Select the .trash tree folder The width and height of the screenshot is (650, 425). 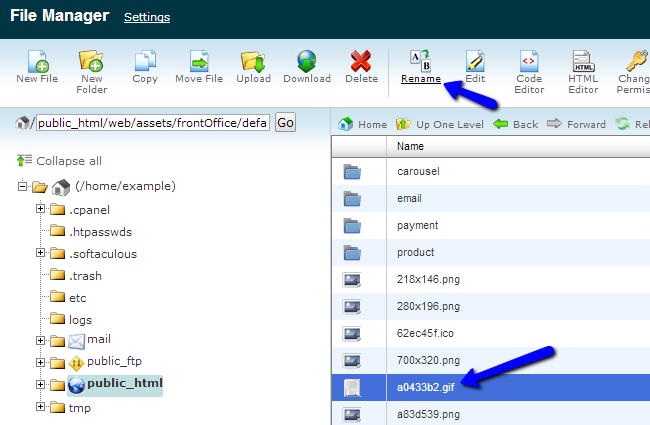(76, 275)
